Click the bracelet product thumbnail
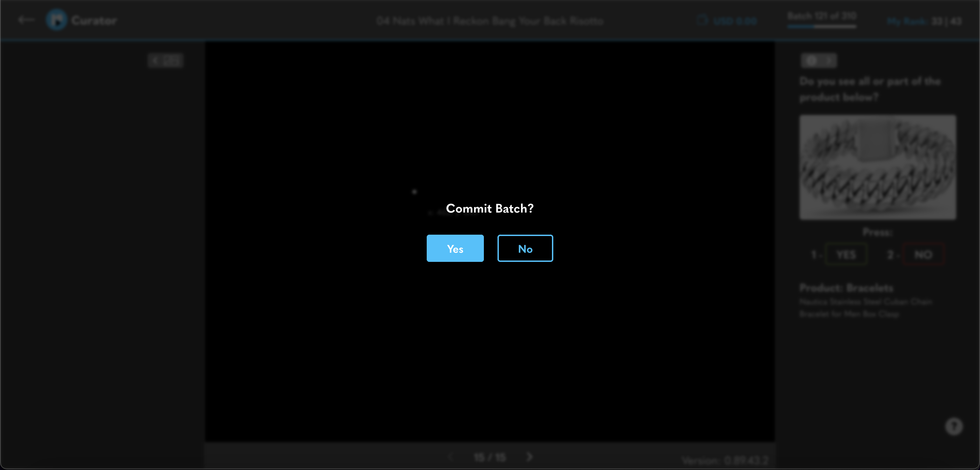Viewport: 980px width, 470px height. tap(877, 167)
